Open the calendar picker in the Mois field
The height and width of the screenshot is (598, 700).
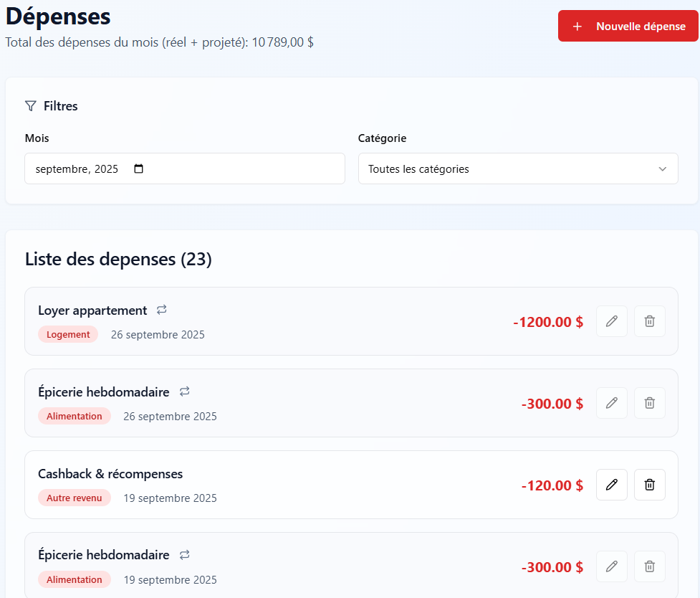139,169
